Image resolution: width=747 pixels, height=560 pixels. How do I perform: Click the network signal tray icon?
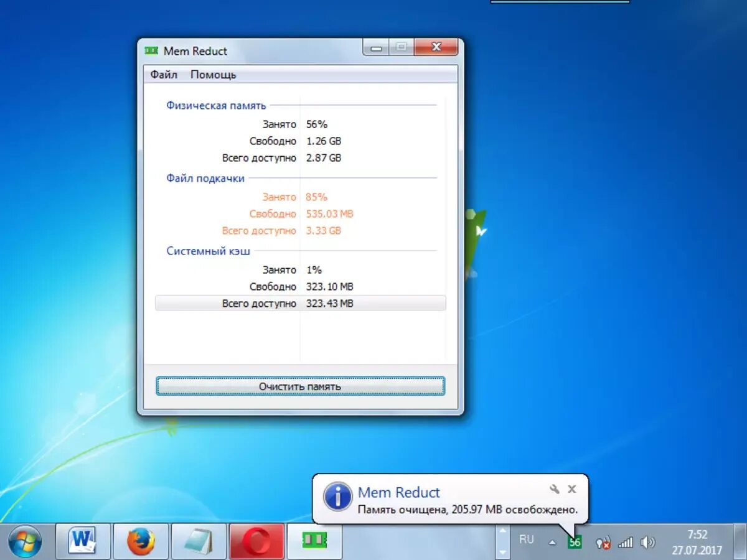[x=626, y=542]
